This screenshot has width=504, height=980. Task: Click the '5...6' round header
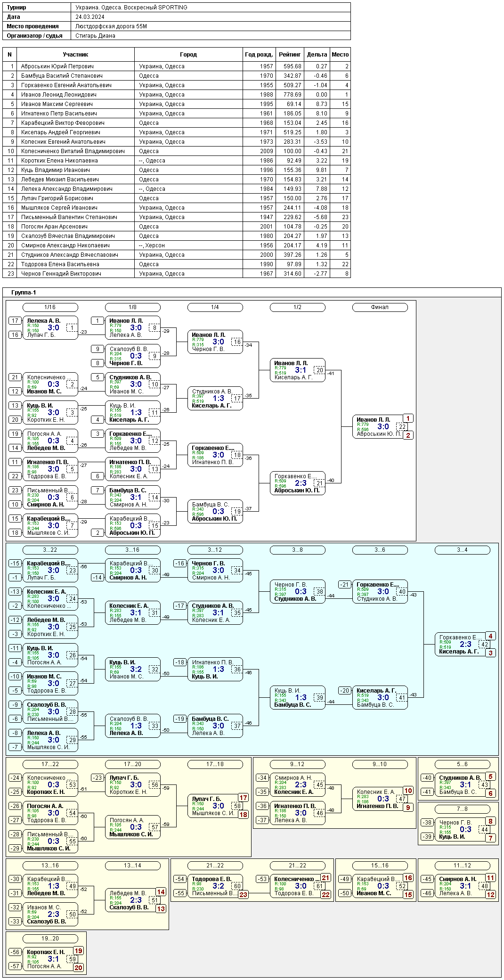click(x=462, y=764)
